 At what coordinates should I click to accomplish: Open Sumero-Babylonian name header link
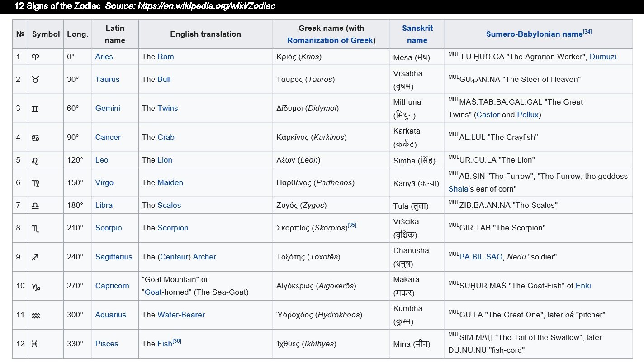534,34
